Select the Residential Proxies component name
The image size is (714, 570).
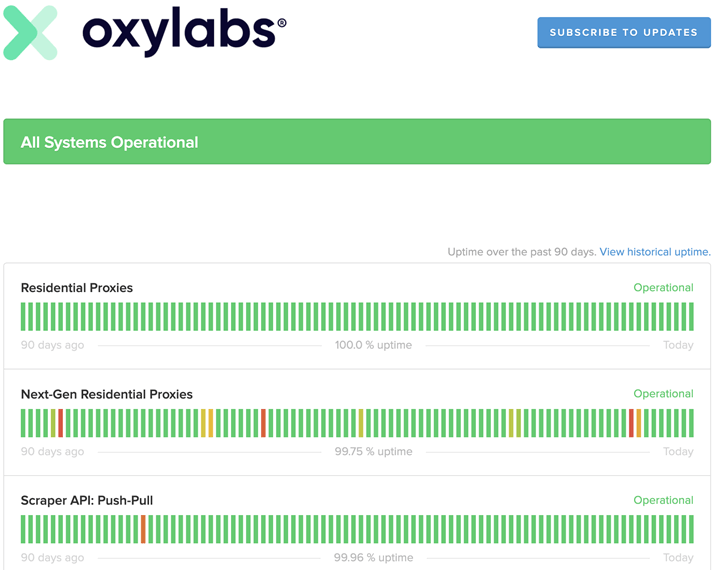(x=77, y=288)
